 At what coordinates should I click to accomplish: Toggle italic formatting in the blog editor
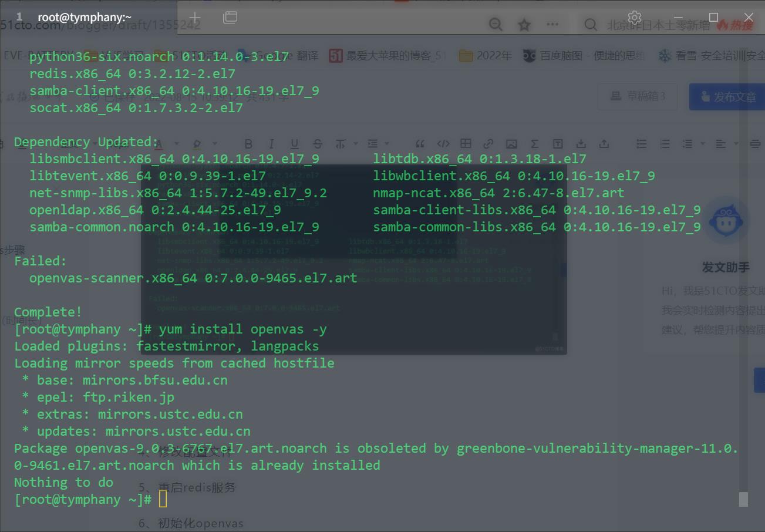271,144
